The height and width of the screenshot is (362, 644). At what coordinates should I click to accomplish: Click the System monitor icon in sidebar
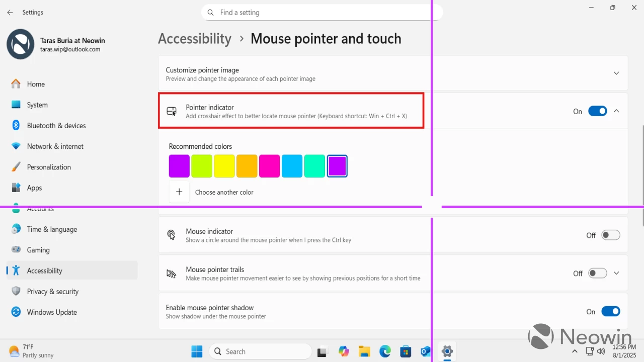point(16,105)
